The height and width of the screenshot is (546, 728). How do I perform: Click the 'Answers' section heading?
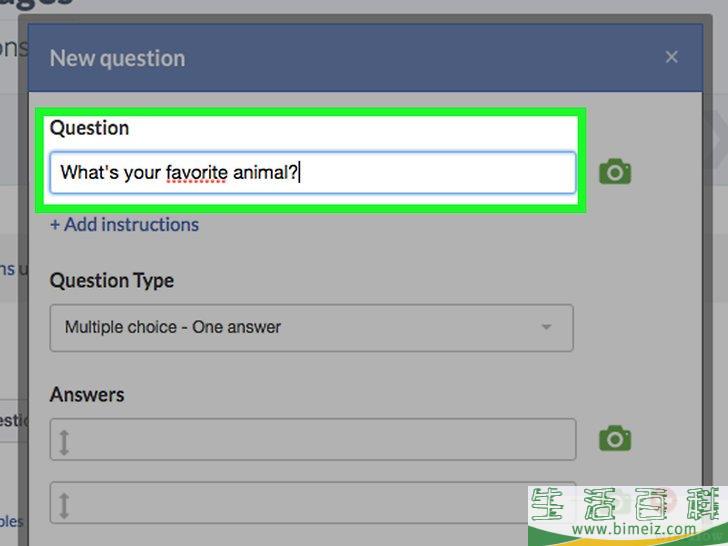point(87,395)
